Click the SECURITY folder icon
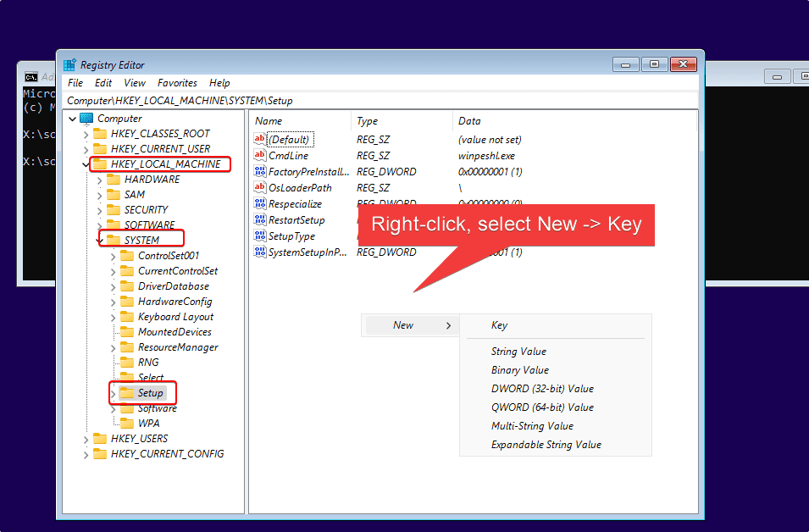This screenshot has width=809, height=532. pos(113,209)
